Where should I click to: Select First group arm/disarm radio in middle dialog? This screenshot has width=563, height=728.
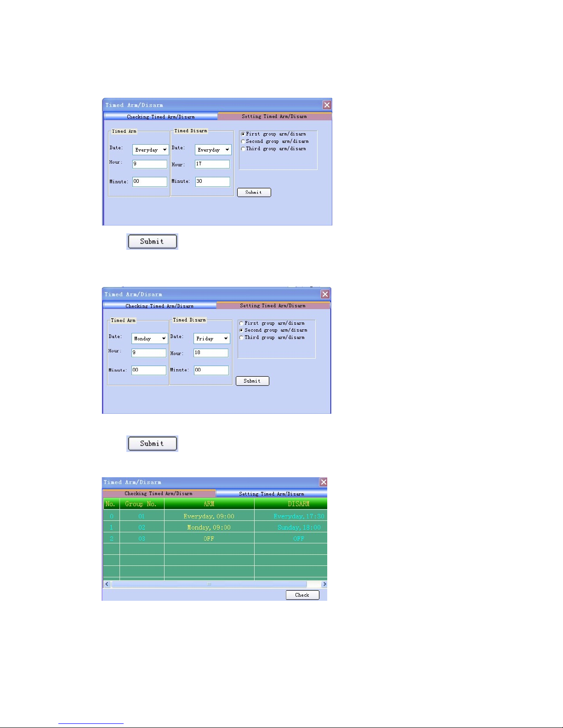click(x=241, y=323)
